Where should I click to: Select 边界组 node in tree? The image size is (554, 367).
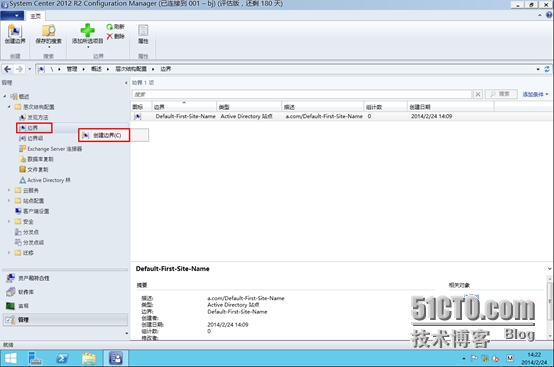tap(31, 138)
